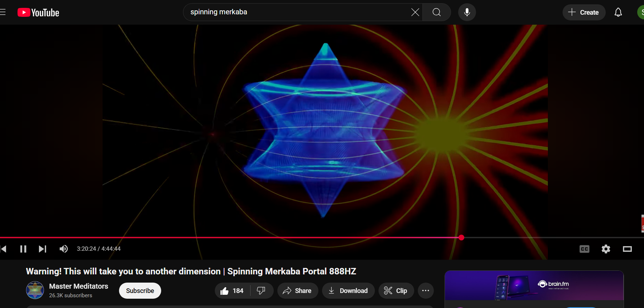
Task: Mute the video with the speaker icon
Action: point(64,249)
